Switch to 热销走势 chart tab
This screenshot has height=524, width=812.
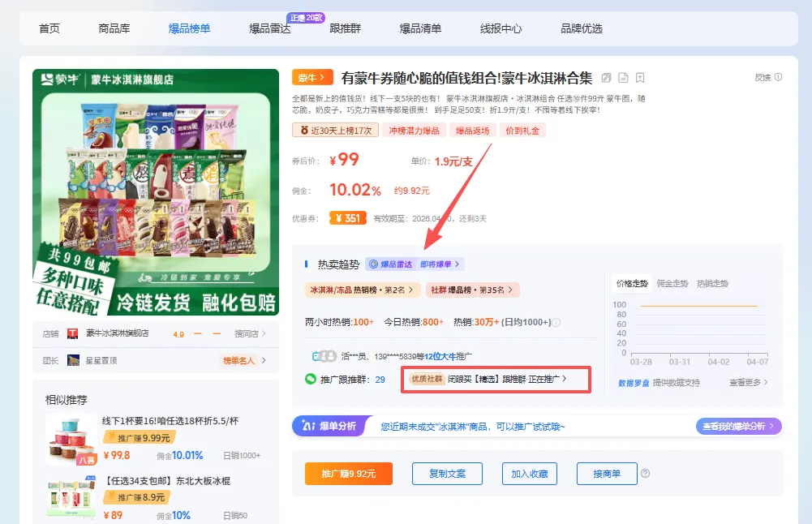(x=712, y=283)
